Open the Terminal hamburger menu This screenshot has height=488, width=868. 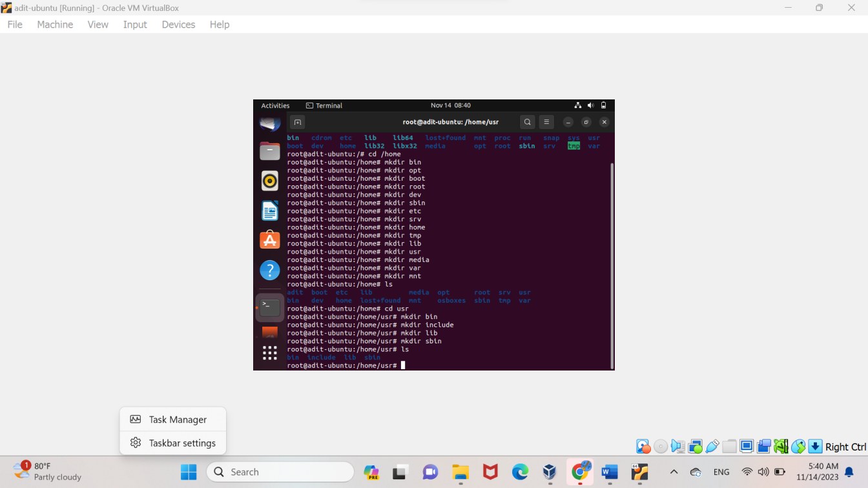(x=546, y=122)
